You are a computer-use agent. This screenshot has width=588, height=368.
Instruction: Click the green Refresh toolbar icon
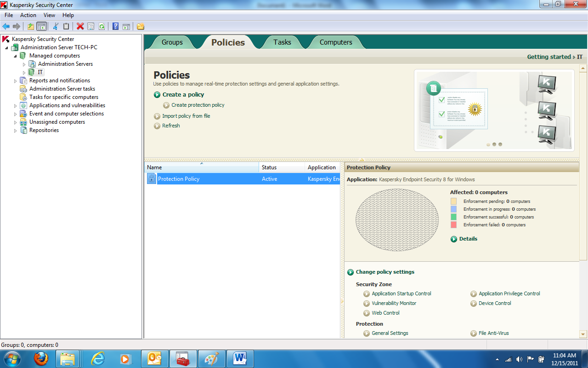point(102,26)
